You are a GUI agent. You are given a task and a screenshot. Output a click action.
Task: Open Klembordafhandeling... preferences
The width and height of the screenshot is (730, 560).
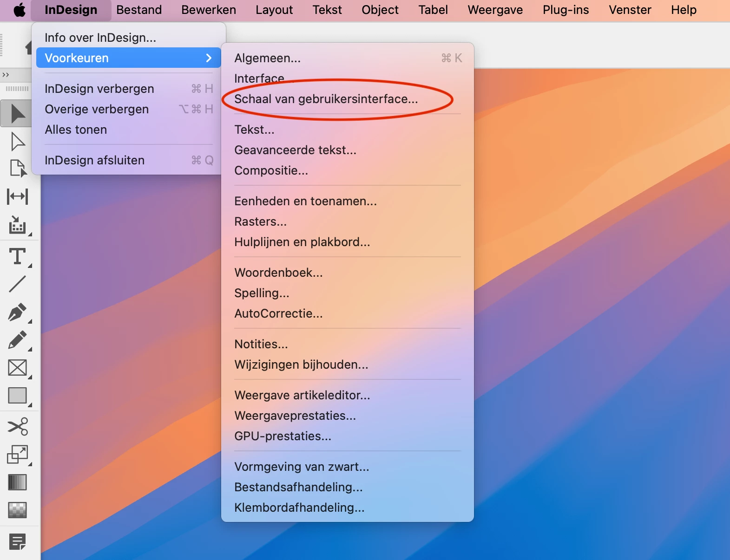348,508
